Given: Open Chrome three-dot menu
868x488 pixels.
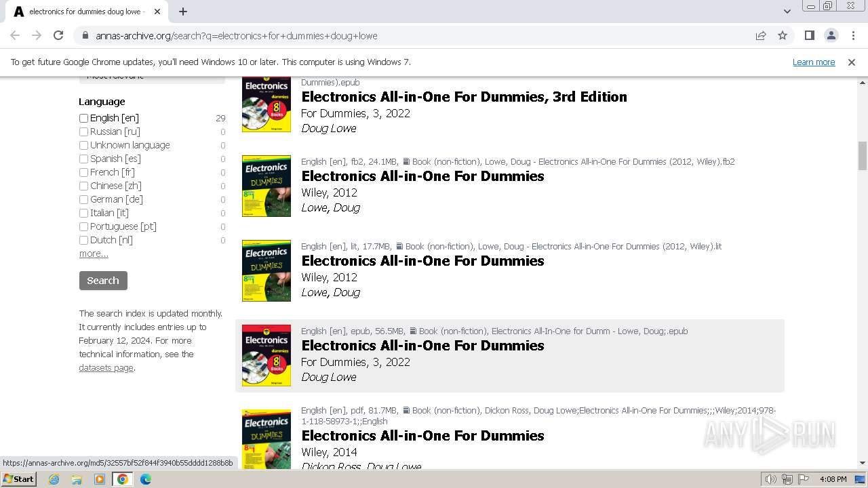Looking at the screenshot, I should (853, 35).
